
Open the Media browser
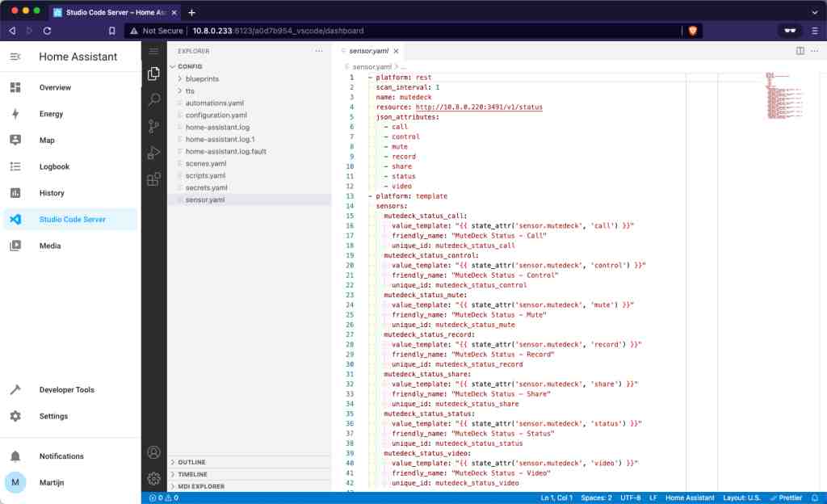coord(70,246)
